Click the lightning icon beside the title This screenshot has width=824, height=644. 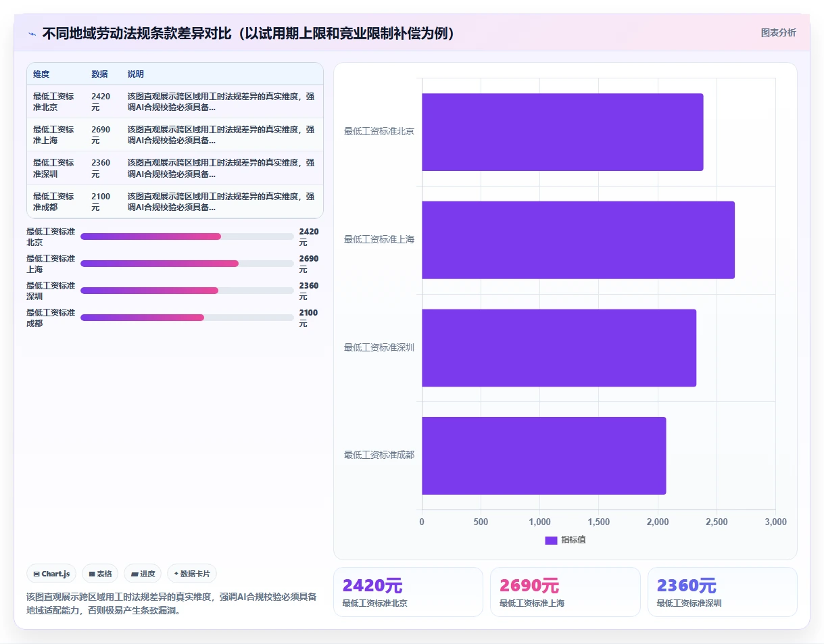32,34
